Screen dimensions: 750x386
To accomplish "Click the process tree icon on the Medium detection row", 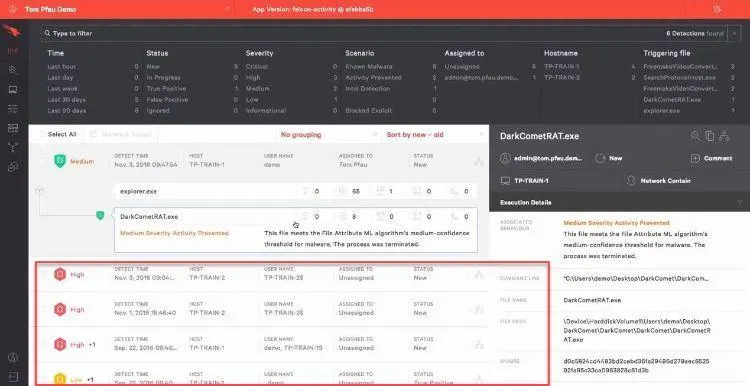I will pyautogui.click(x=479, y=162).
